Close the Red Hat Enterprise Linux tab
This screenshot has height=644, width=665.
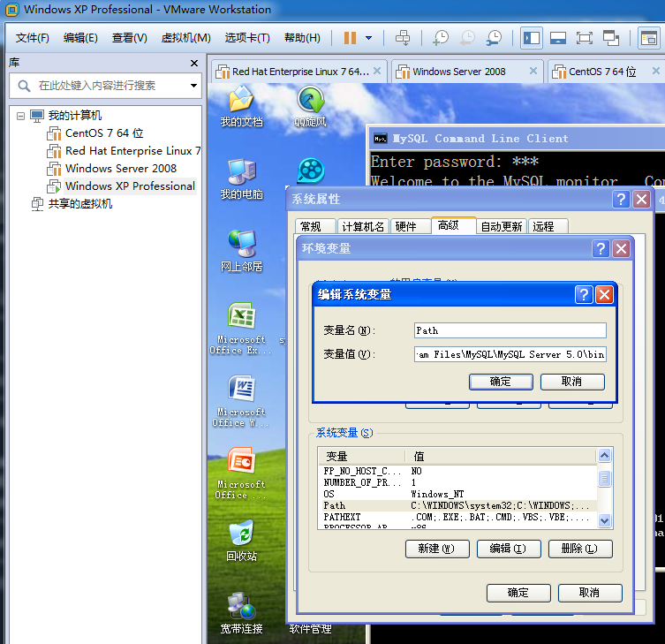pos(377,71)
